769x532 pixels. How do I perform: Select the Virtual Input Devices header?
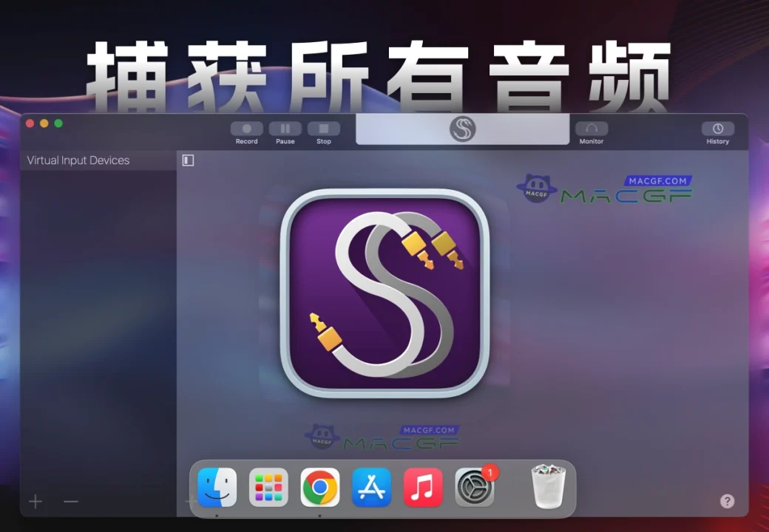78,160
